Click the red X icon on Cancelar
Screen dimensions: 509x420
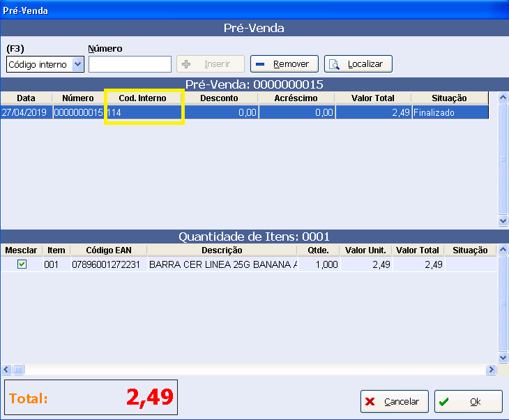(370, 402)
